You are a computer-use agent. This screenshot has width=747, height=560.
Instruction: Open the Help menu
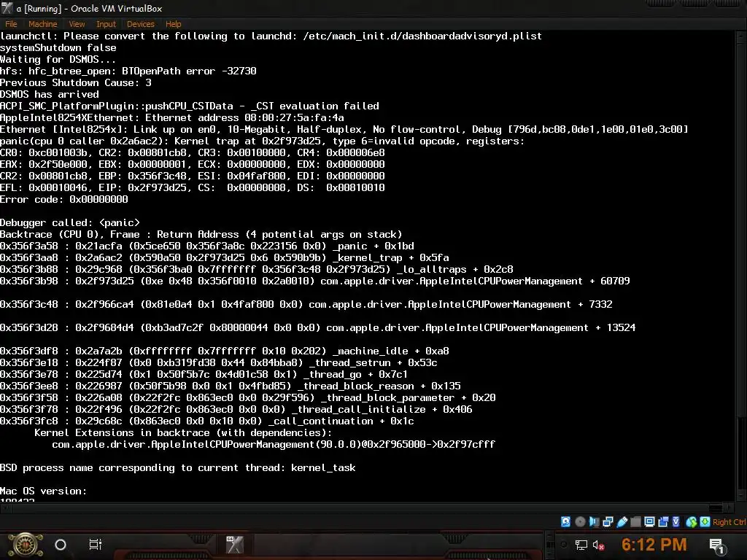[174, 24]
